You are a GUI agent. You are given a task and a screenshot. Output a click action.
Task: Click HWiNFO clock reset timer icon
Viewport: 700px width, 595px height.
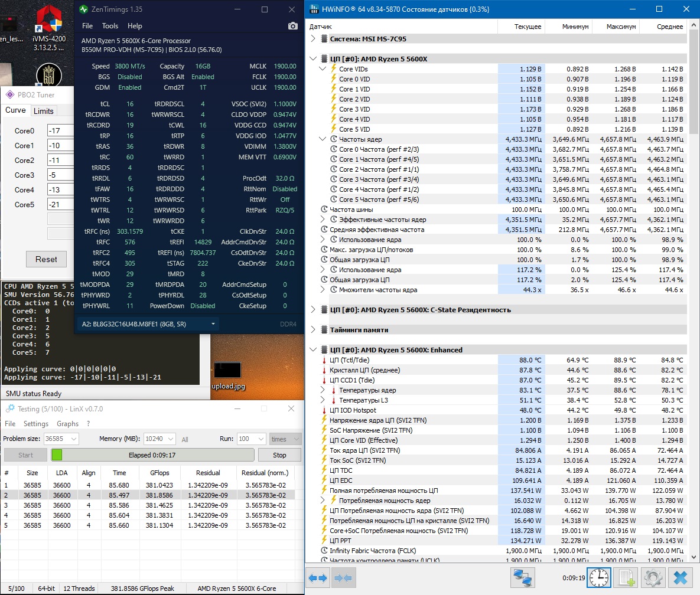598,578
